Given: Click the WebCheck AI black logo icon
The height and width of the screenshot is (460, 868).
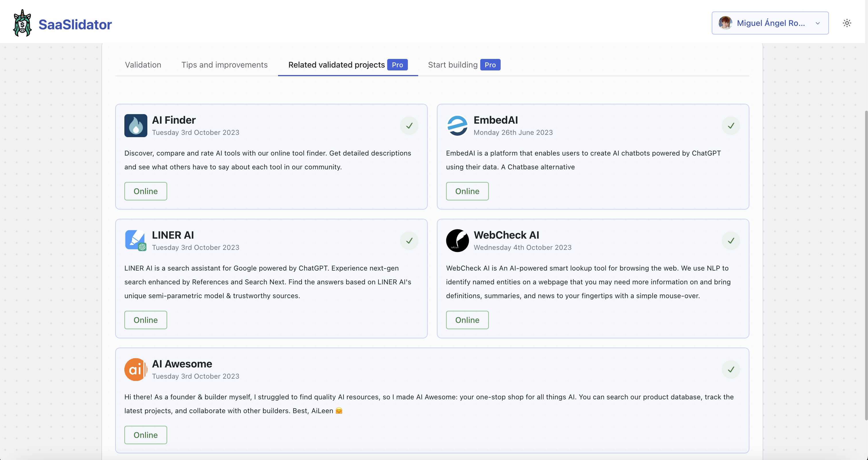Looking at the screenshot, I should 457,240.
